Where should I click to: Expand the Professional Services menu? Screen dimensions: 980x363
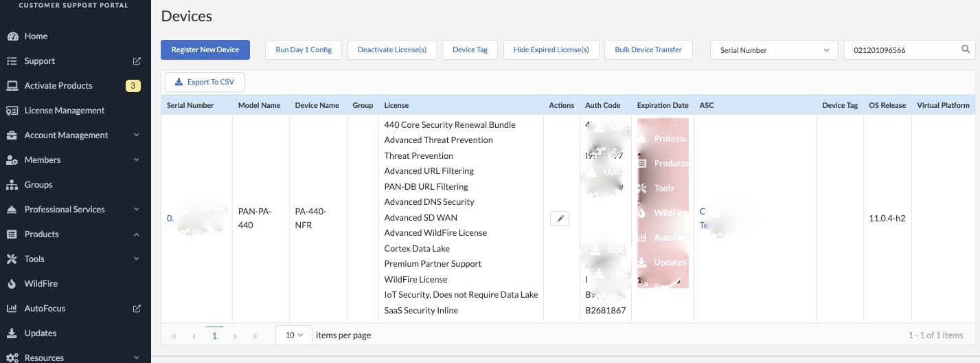136,210
